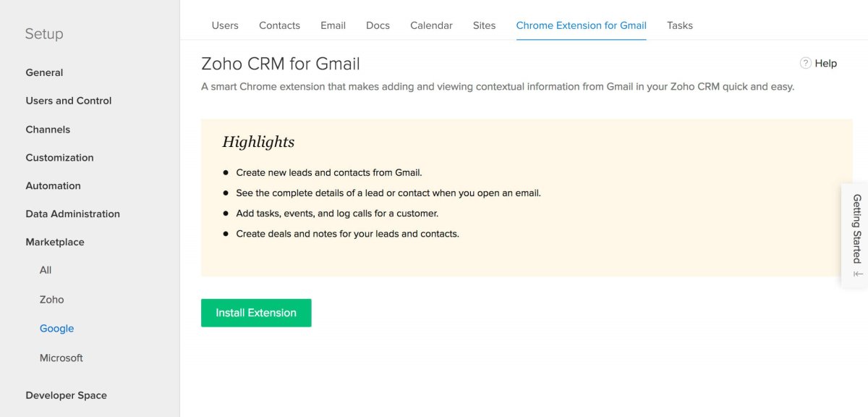The height and width of the screenshot is (417, 868).
Task: Click the Install Extension button
Action: click(x=256, y=313)
